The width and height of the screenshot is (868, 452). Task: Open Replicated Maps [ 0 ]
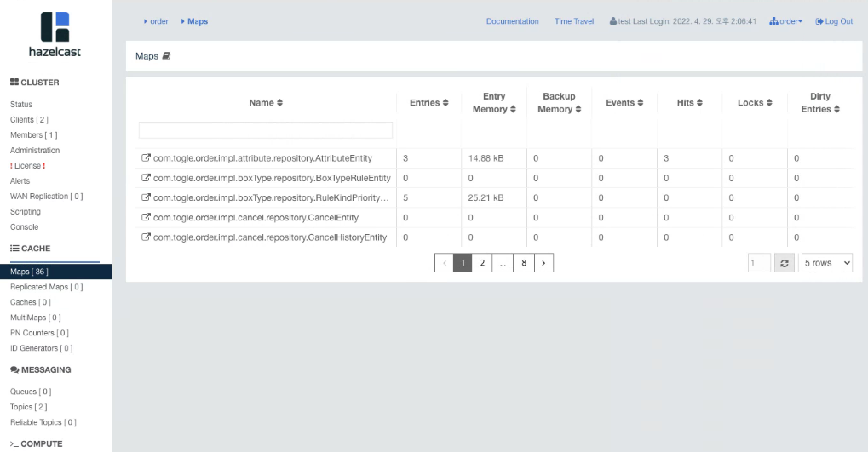point(47,287)
